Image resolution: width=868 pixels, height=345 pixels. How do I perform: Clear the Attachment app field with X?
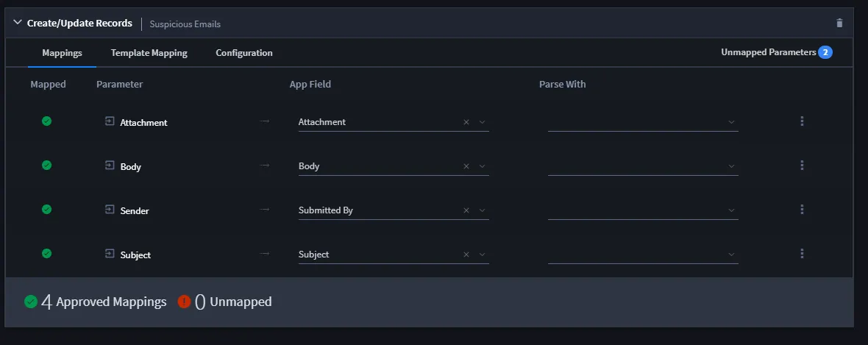(x=466, y=122)
